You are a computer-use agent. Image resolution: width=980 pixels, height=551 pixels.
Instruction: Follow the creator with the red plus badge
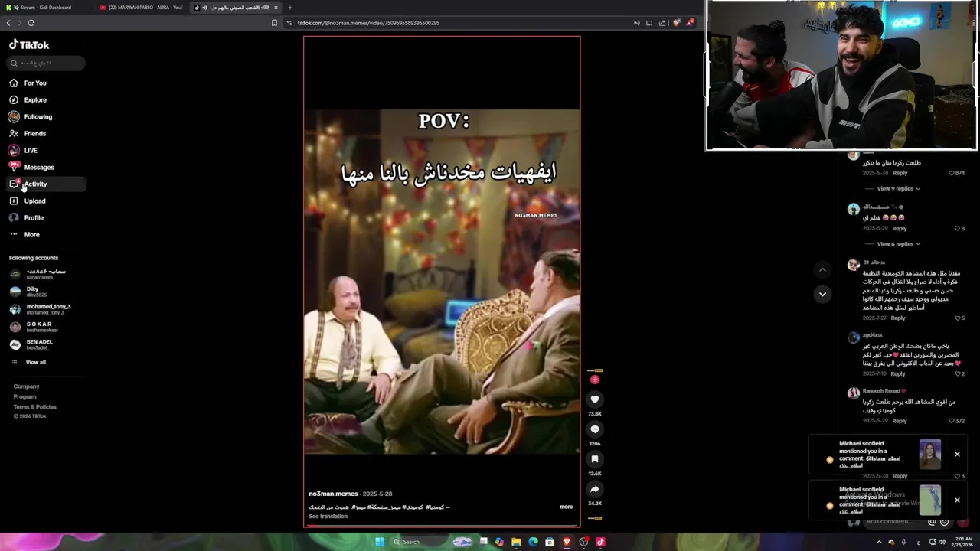[595, 380]
